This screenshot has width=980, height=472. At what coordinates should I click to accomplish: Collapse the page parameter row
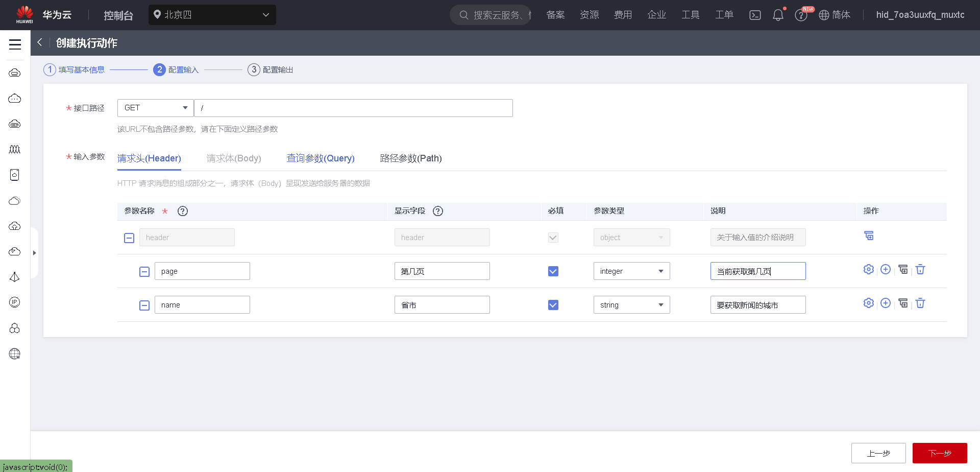144,272
